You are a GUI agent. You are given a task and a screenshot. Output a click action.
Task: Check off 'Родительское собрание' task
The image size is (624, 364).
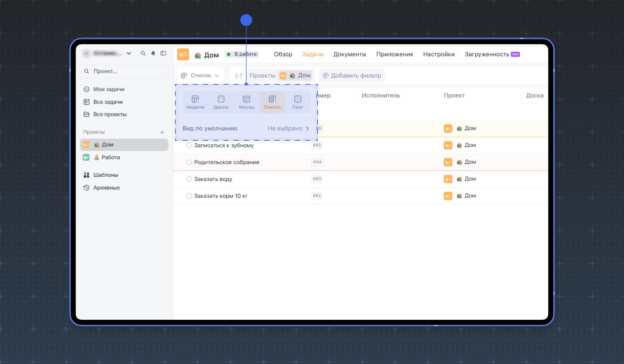tap(189, 162)
